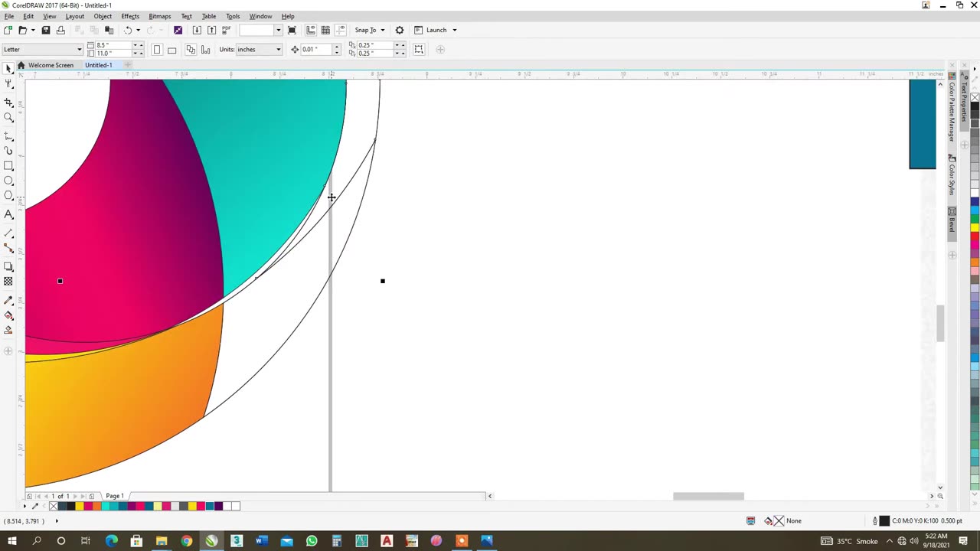980x551 pixels.
Task: Click the Print icon
Action: click(60, 30)
